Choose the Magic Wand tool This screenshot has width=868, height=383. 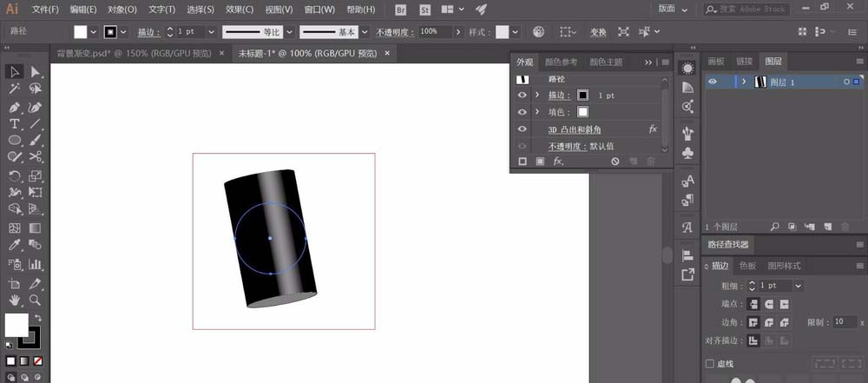point(15,89)
